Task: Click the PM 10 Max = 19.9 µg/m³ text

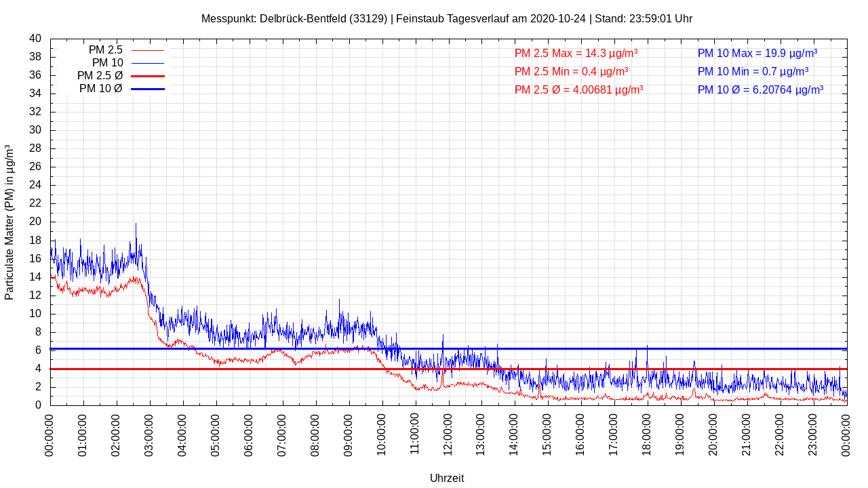Action: click(757, 54)
